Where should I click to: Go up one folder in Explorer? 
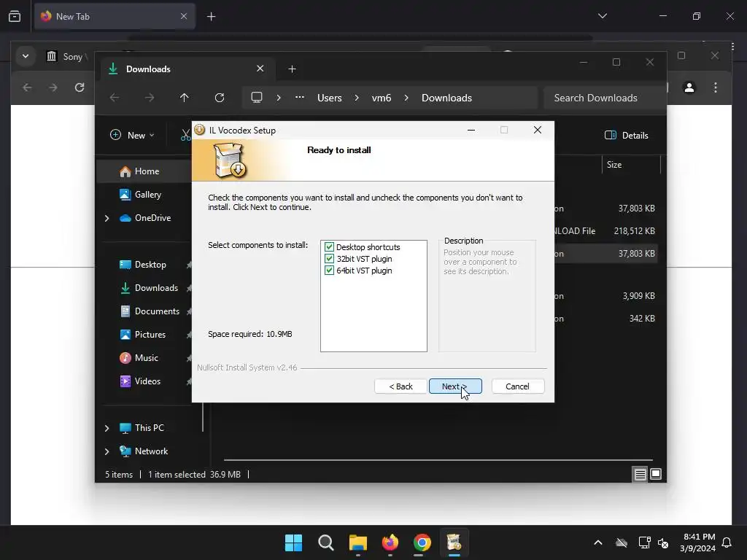tap(185, 98)
